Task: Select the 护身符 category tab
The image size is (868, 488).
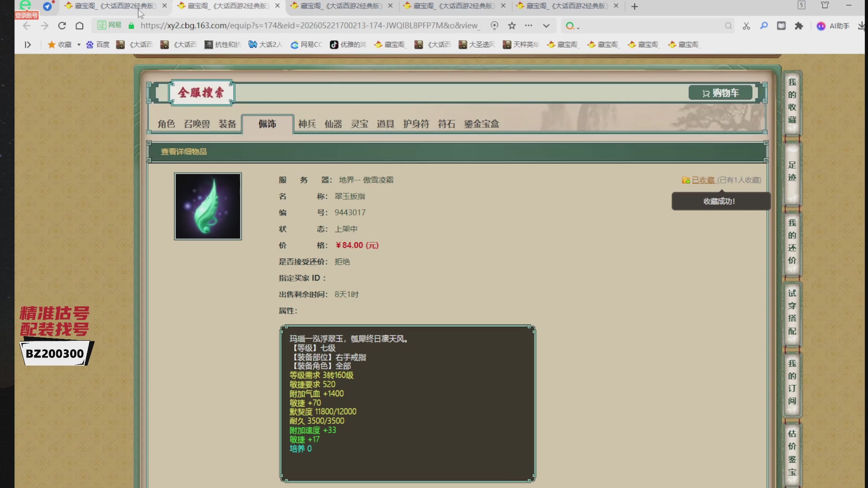Action: tap(416, 124)
